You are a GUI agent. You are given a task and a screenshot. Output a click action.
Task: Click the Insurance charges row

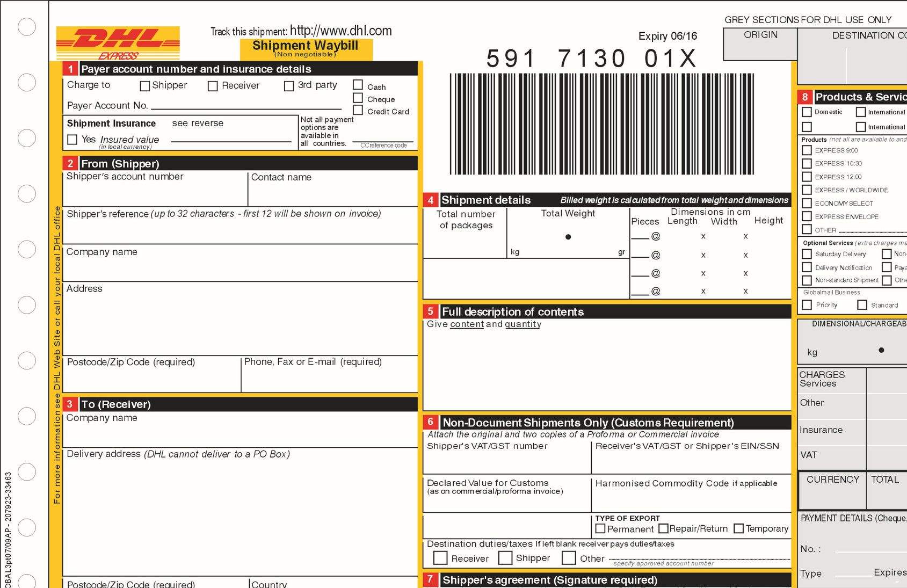click(x=853, y=430)
